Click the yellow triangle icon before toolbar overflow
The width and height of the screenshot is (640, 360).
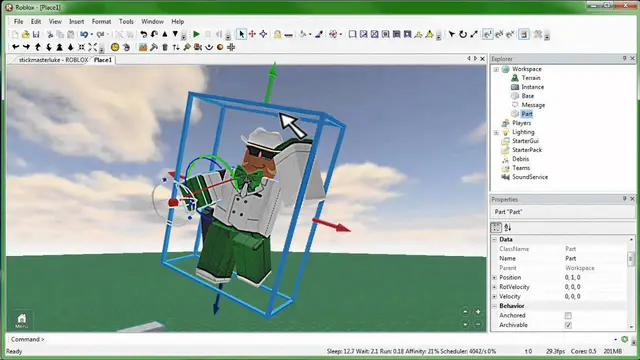(x=429, y=34)
